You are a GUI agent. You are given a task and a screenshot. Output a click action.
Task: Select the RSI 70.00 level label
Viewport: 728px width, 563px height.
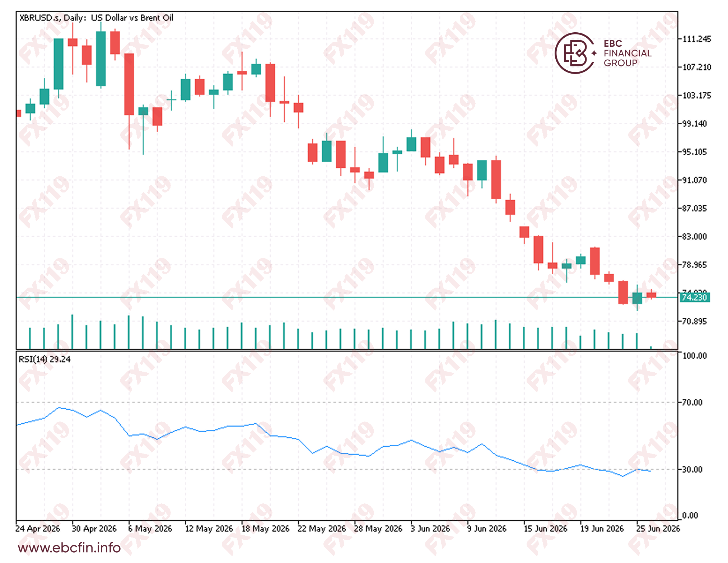click(x=692, y=402)
